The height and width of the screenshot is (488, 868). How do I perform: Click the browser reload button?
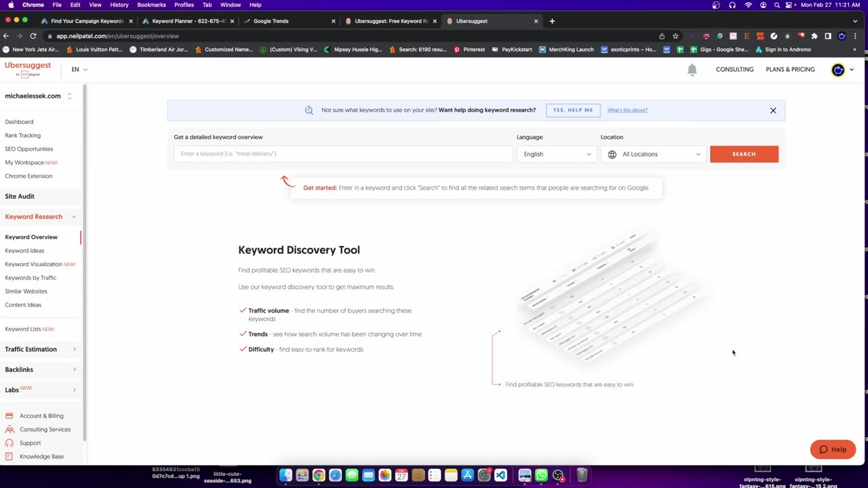click(x=33, y=36)
